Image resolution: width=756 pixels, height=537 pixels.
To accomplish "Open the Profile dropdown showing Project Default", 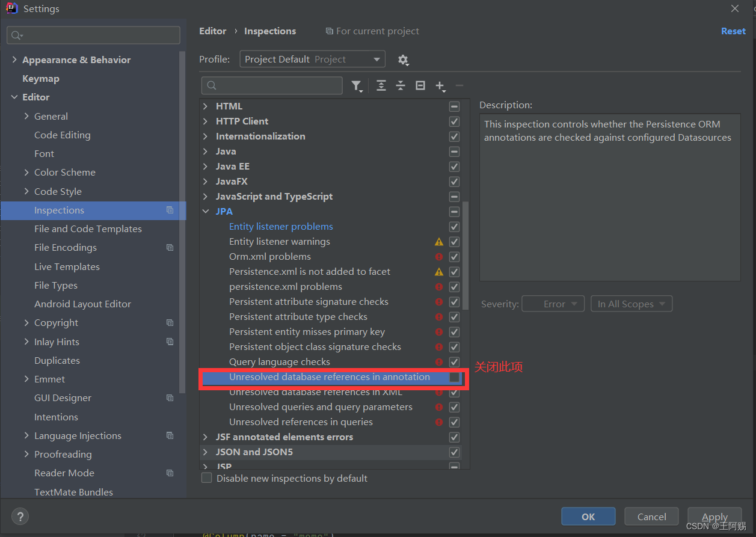I will click(x=312, y=59).
